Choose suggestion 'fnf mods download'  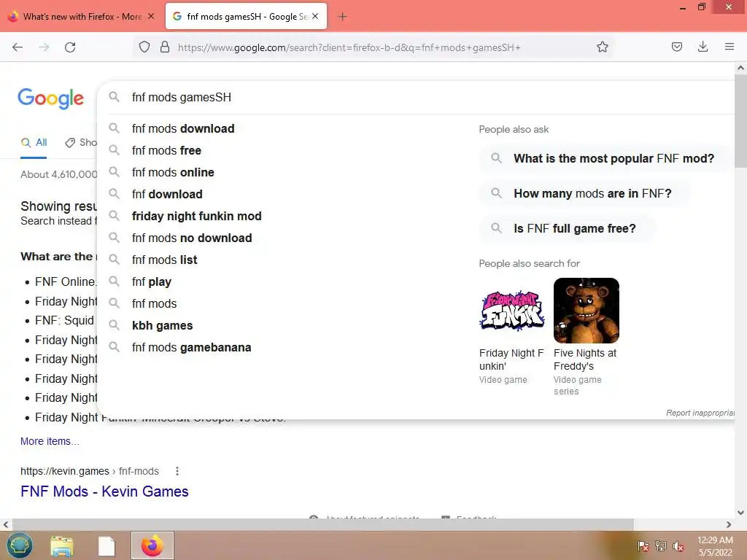pyautogui.click(x=183, y=128)
